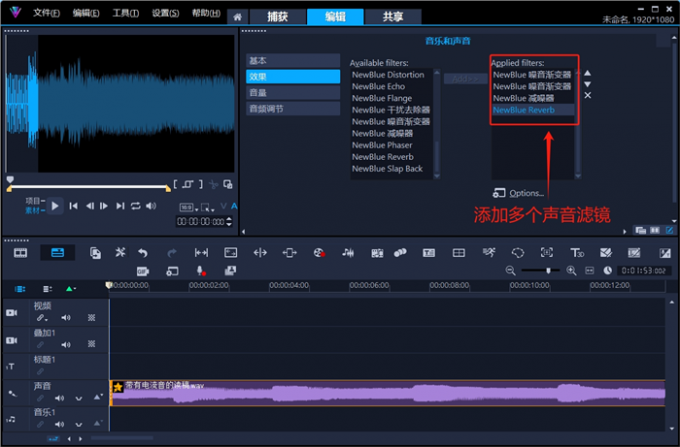Switch playback mode to 素材
The width and height of the screenshot is (680, 447).
[x=35, y=210]
